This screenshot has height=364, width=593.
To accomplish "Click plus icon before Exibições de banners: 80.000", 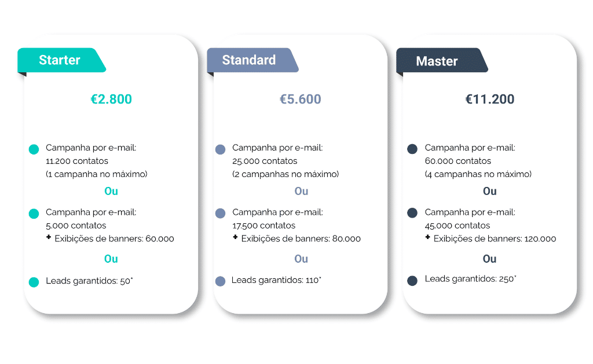I will pos(235,237).
